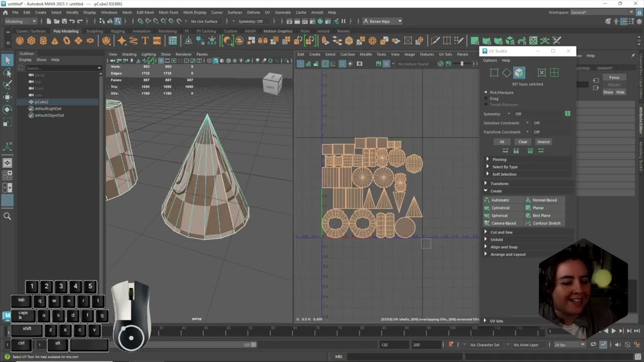Click the Planar UV create button
Image resolution: width=644 pixels, height=362 pixels.
tap(544, 208)
